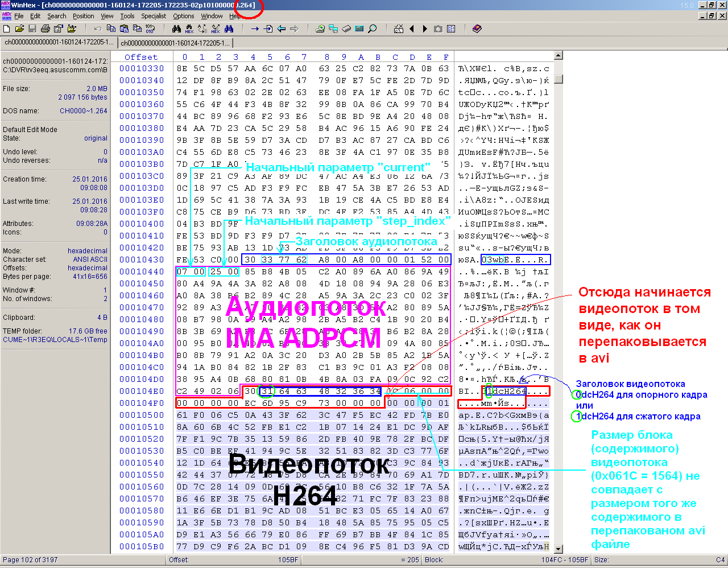Open a file with the Open icon
Viewport: 728px width, 568px height.
18,28
